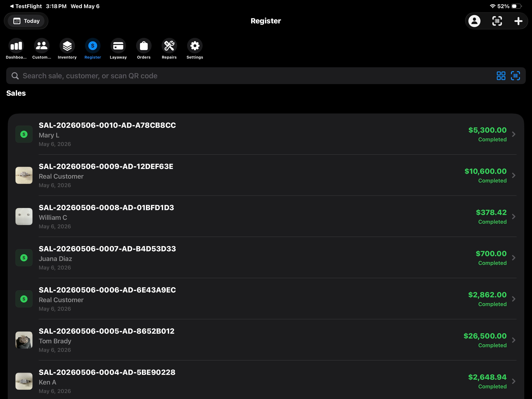This screenshot has width=532, height=399.
Task: Expand the Ken A sale chevron
Action: [513, 381]
